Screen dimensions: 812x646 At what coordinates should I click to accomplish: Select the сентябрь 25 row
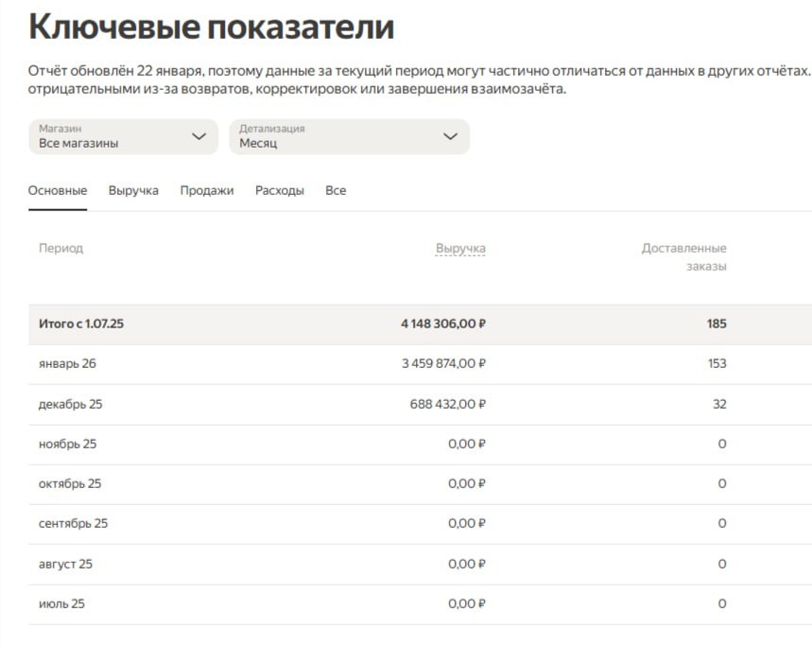[x=420, y=524]
